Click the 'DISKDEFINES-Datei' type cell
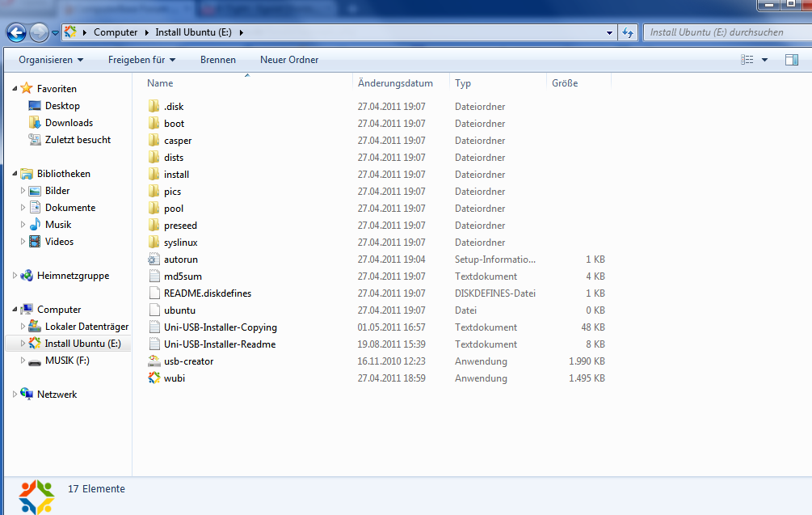 (495, 293)
